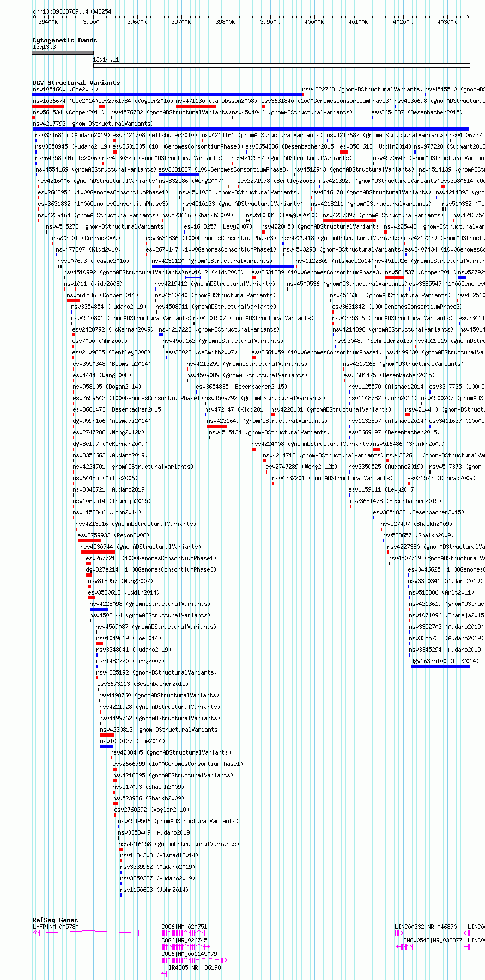Open variant nsv1054600 (Coe2014)
Screen dimensions: 485x980
[x=65, y=89]
